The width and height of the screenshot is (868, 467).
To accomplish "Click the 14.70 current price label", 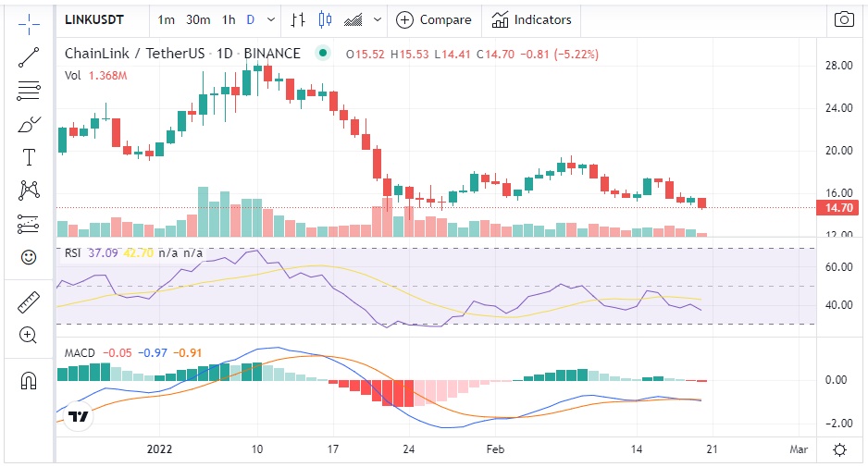I will tap(838, 208).
